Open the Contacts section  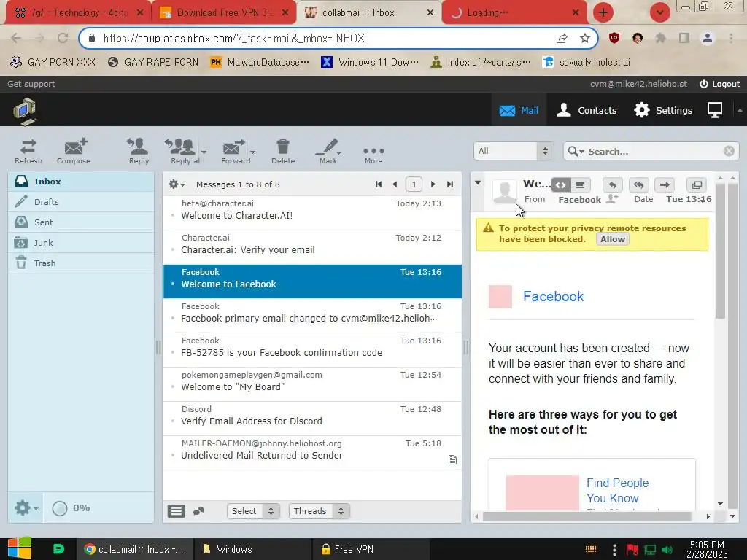click(x=587, y=111)
